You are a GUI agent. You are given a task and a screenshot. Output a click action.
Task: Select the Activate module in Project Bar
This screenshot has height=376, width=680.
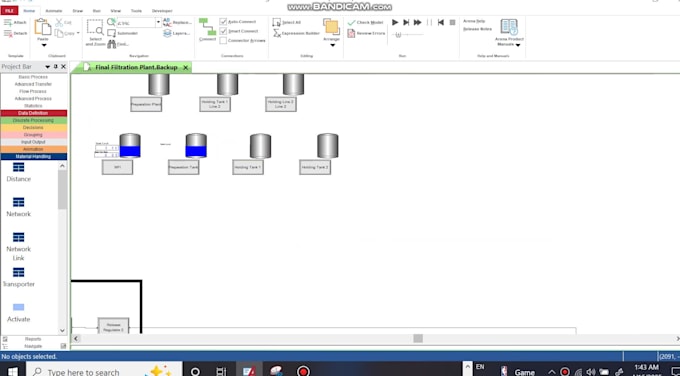(19, 312)
